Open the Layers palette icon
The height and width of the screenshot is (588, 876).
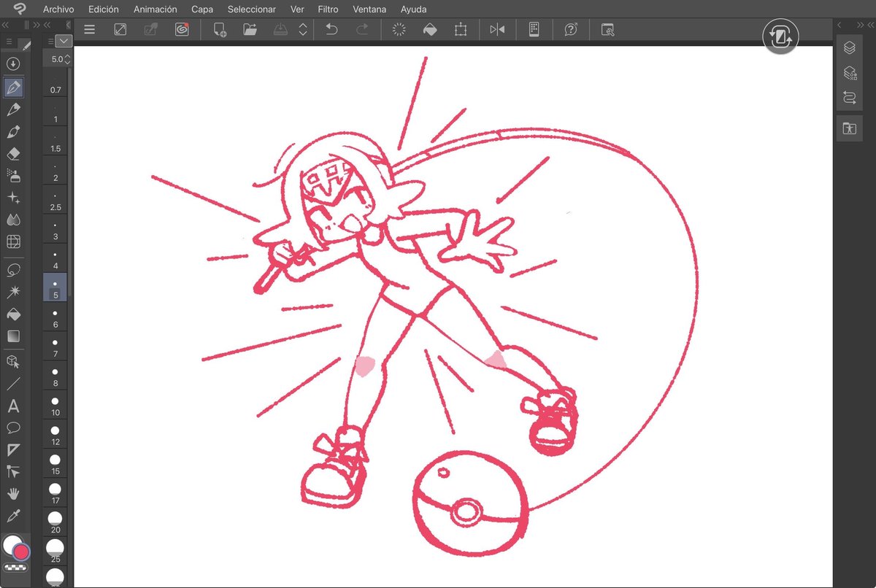(x=849, y=48)
